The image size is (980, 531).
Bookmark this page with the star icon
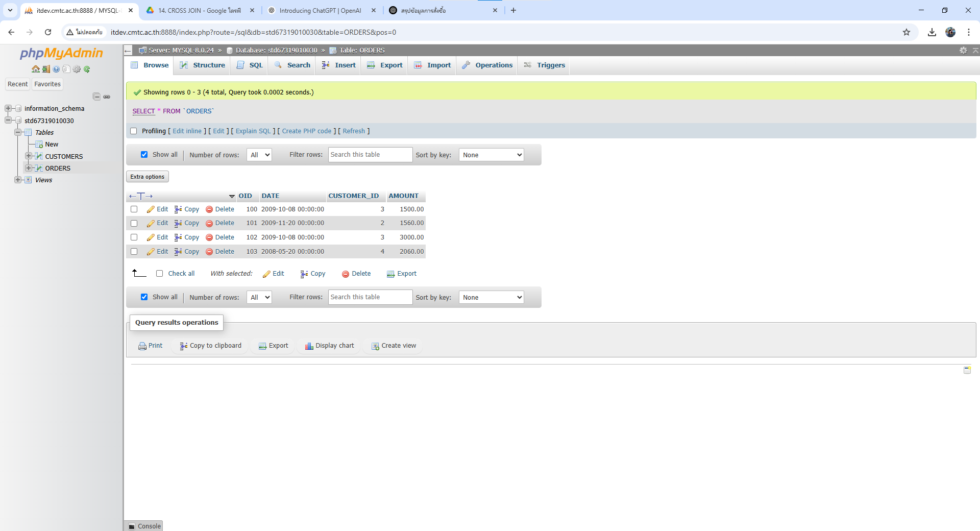[906, 32]
